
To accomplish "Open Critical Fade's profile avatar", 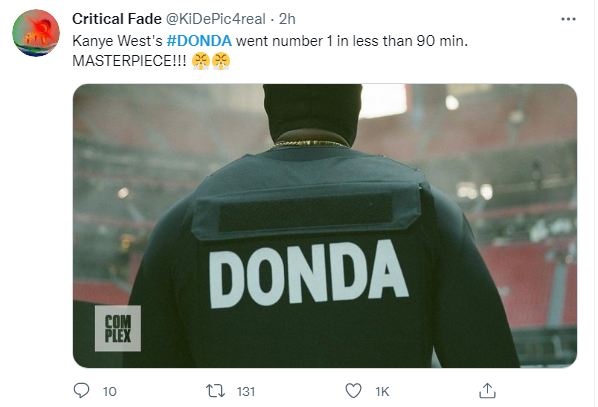I will tap(36, 33).
